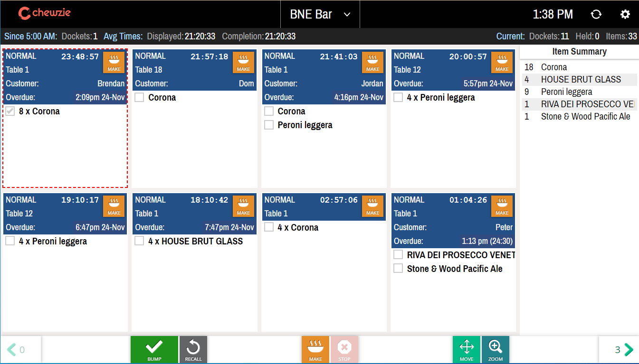Click MAKE icon on the 02:57:06 docket
This screenshot has height=364, width=639.
pyautogui.click(x=372, y=206)
